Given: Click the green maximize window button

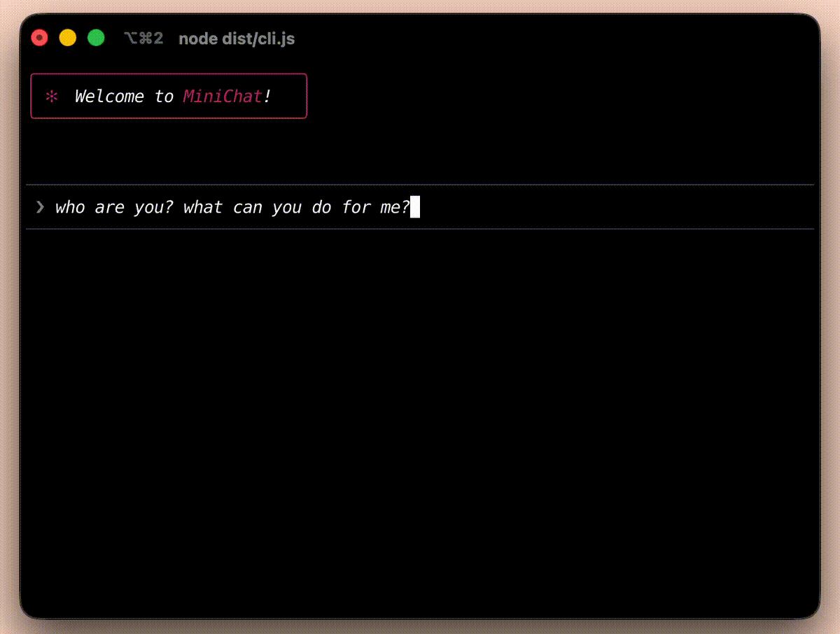Looking at the screenshot, I should click(x=96, y=38).
